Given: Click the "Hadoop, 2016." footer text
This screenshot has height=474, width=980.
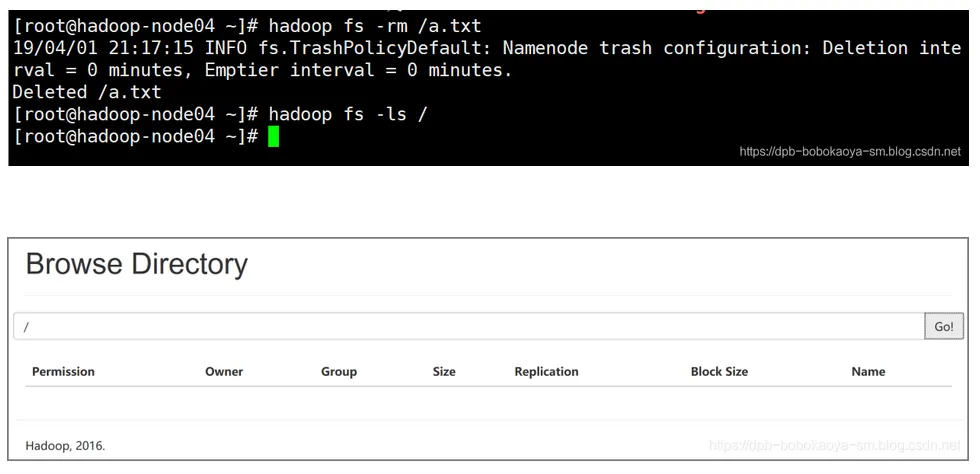Looking at the screenshot, I should tap(65, 445).
